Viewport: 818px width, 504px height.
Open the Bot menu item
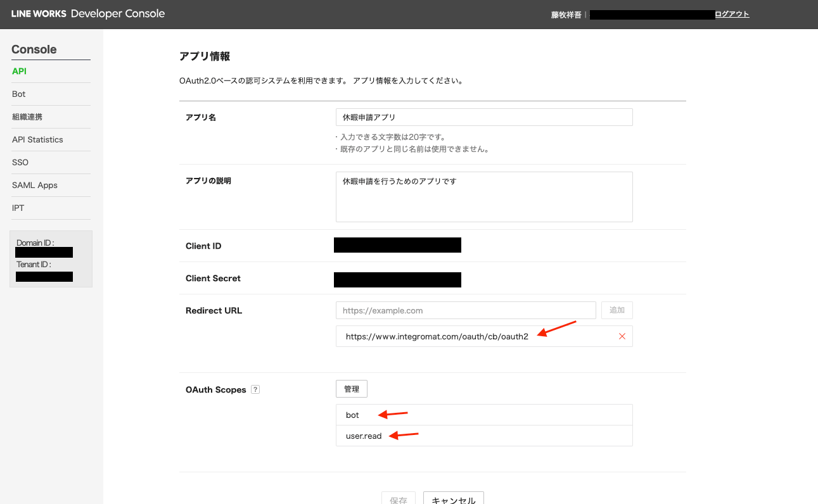point(19,94)
